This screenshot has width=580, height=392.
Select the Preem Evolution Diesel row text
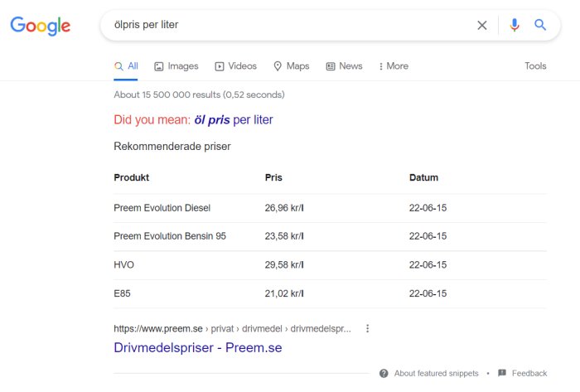click(162, 208)
